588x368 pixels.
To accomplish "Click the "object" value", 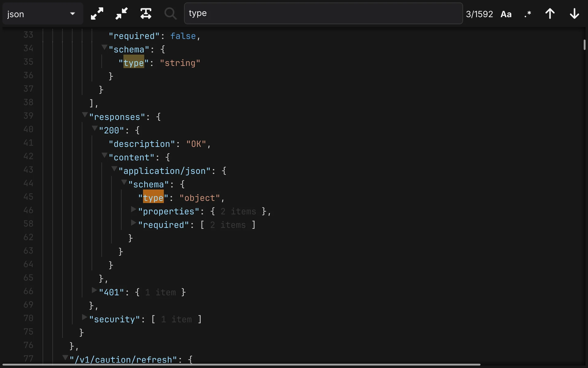I will 200,198.
